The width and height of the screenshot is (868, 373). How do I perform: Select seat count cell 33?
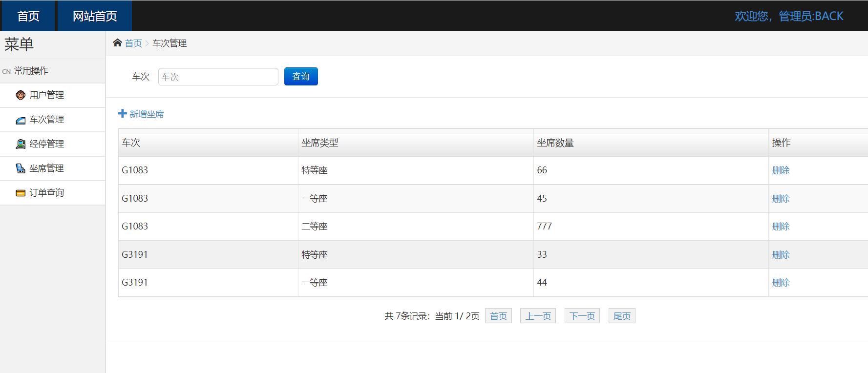coord(651,255)
